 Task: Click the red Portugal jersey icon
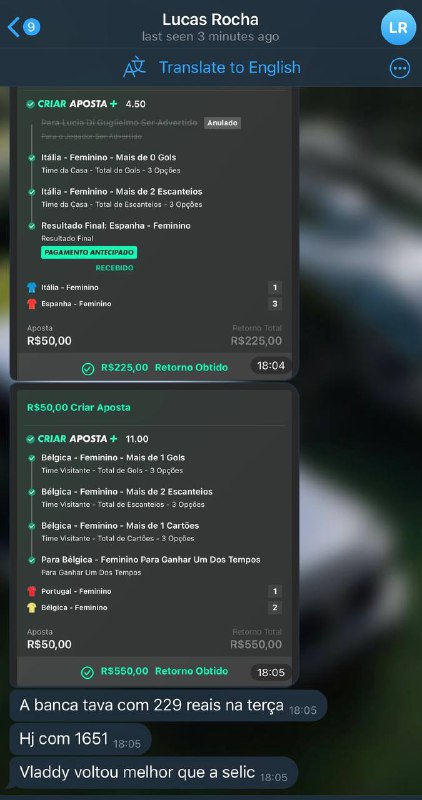[x=32, y=591]
